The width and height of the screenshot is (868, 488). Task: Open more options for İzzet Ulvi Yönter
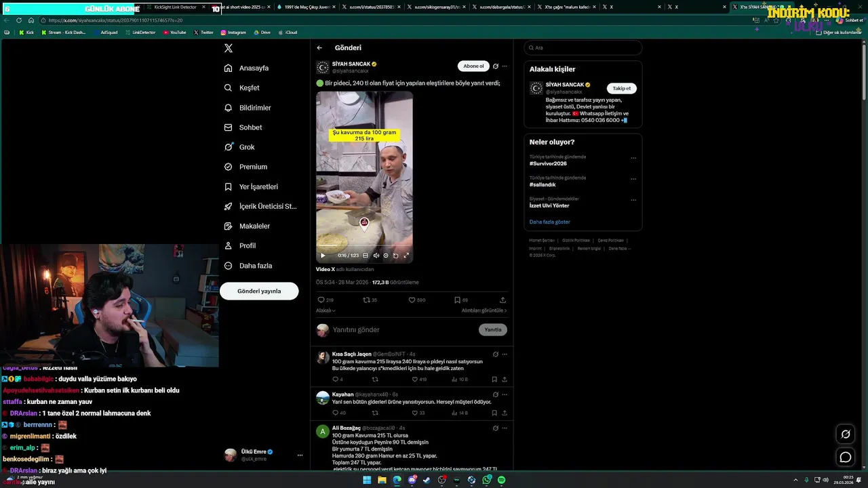[633, 200]
